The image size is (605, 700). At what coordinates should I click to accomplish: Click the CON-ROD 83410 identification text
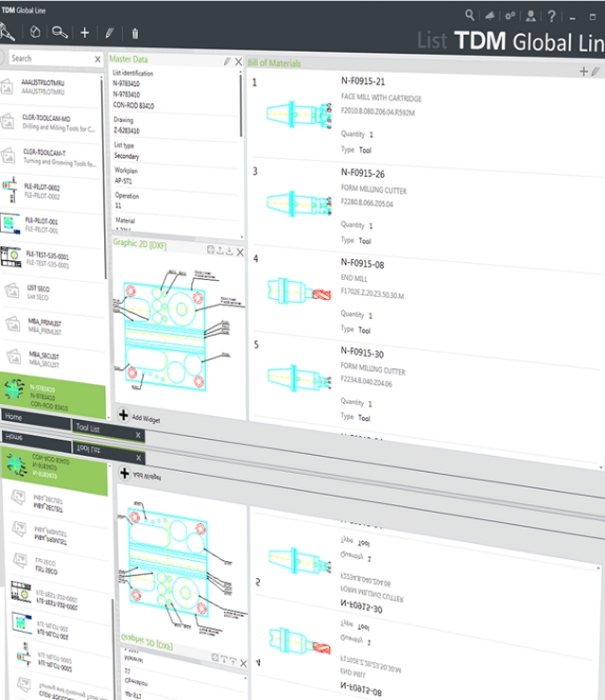(133, 105)
